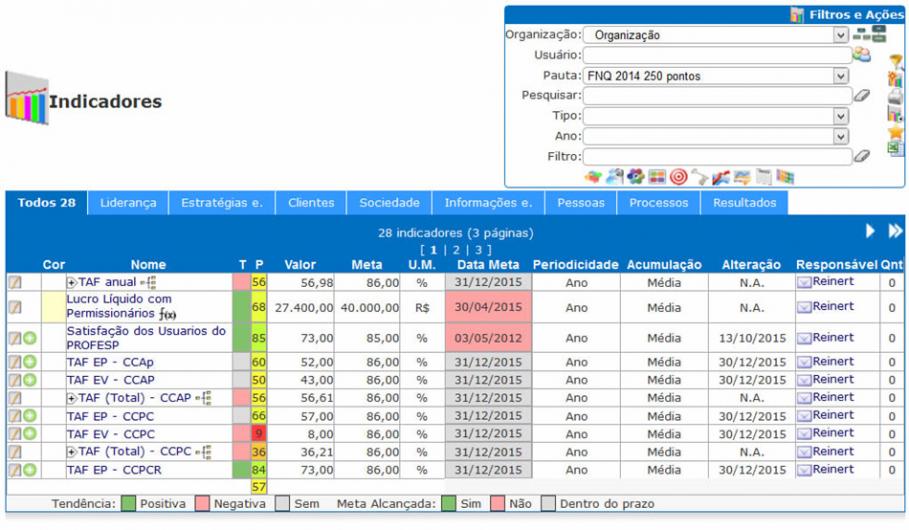909x530 pixels.
Task: Expand the TAF (Total) - CCAP row
Action: (x=71, y=398)
